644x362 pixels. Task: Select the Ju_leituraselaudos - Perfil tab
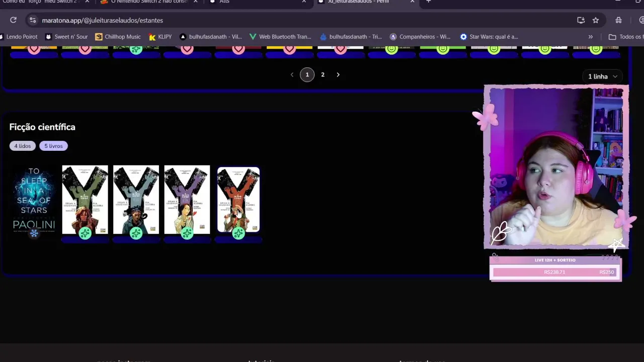pyautogui.click(x=365, y=2)
